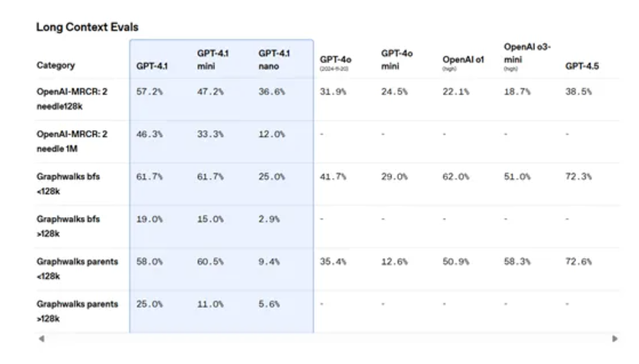
Task: Click the 57.2% cell under GPT-4.1
Action: [x=150, y=92]
